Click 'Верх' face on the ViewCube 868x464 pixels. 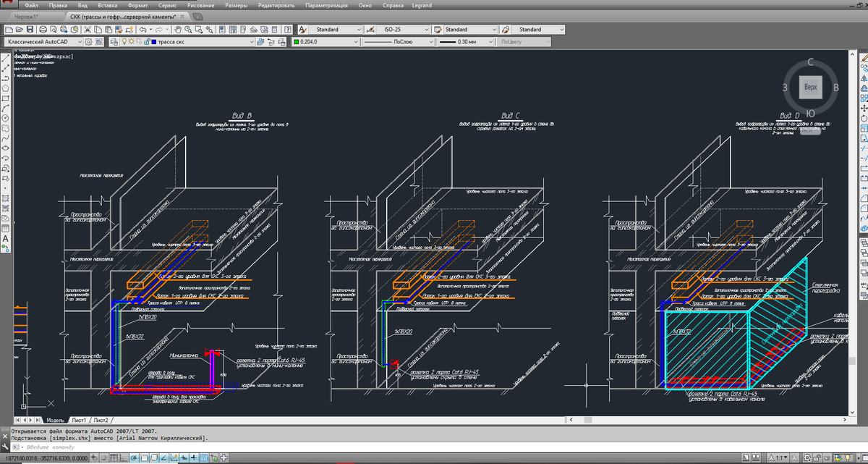[x=810, y=86]
